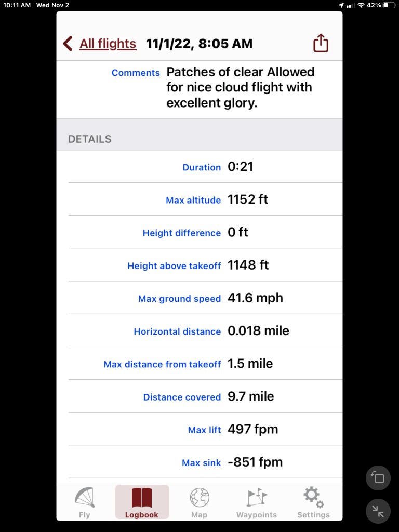Tap the Max ground speed row
This screenshot has height=532, width=399.
205,298
